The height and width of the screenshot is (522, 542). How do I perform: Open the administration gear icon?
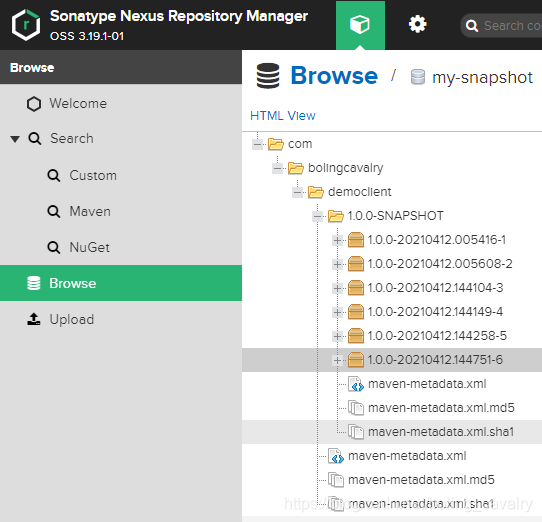point(418,25)
